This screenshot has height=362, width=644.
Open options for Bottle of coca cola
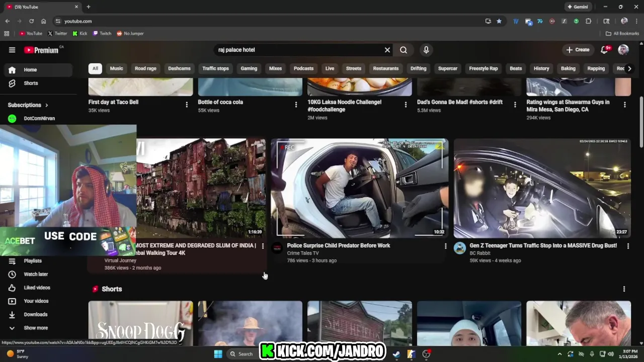pyautogui.click(x=296, y=105)
